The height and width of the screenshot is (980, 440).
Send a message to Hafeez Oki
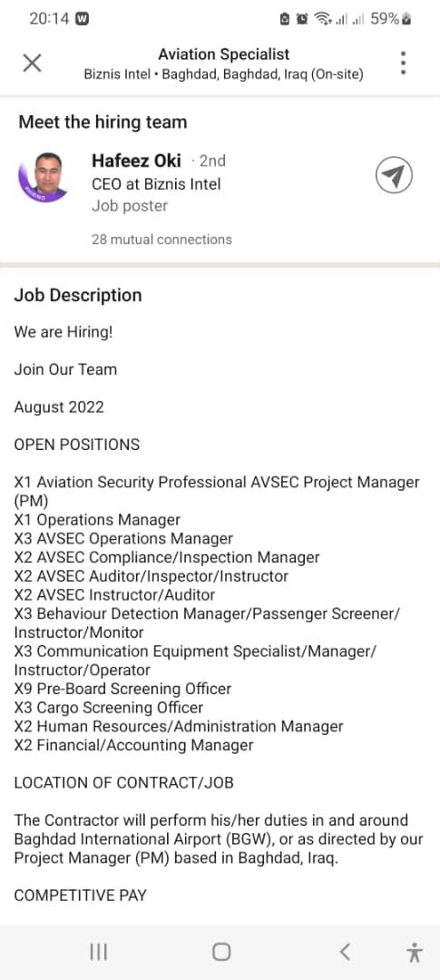click(394, 175)
